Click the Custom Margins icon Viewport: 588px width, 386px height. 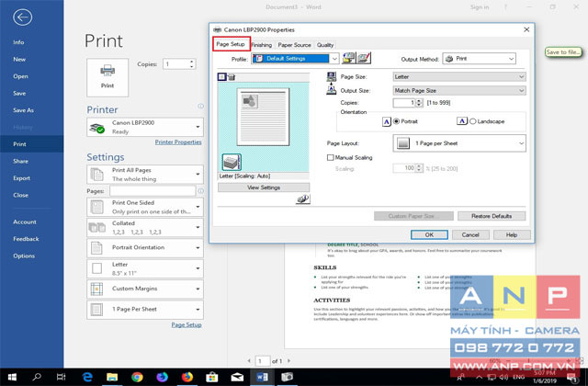point(96,289)
